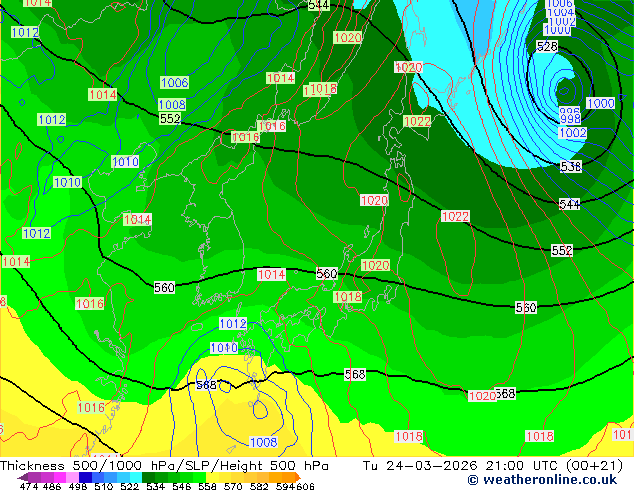This screenshot has height=490, width=634.
Task: Click the legend value '594'
Action: (x=285, y=486)
